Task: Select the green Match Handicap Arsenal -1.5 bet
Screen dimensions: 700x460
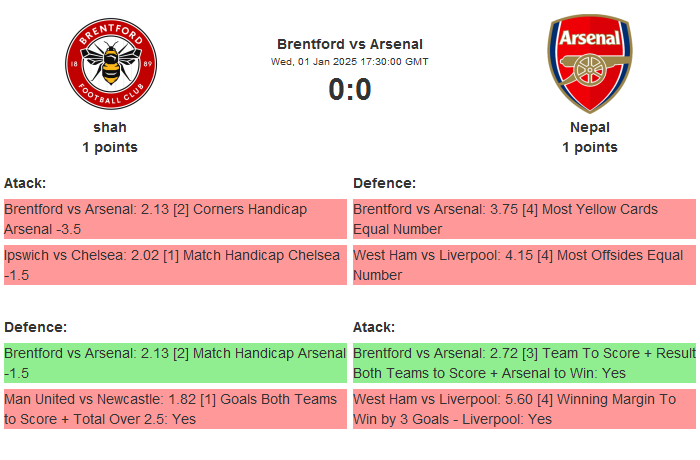Action: pos(174,363)
